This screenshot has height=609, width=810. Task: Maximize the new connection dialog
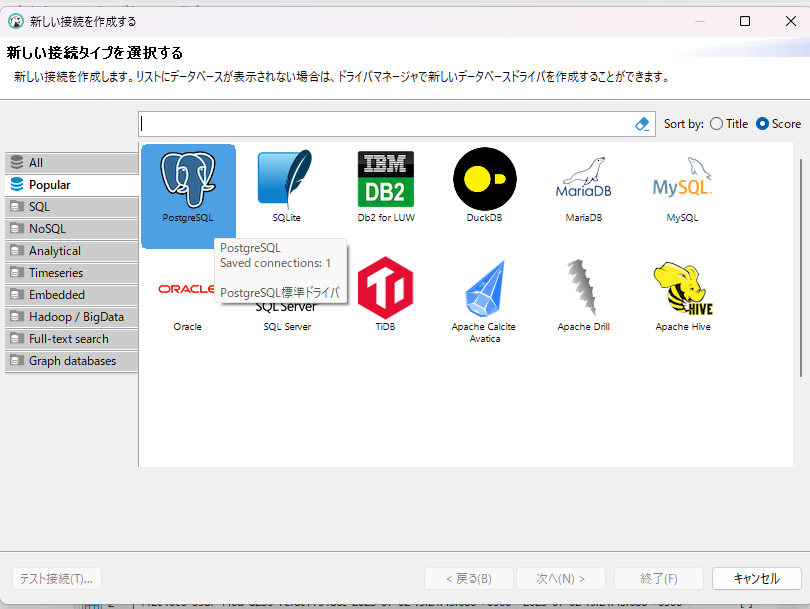tap(745, 21)
